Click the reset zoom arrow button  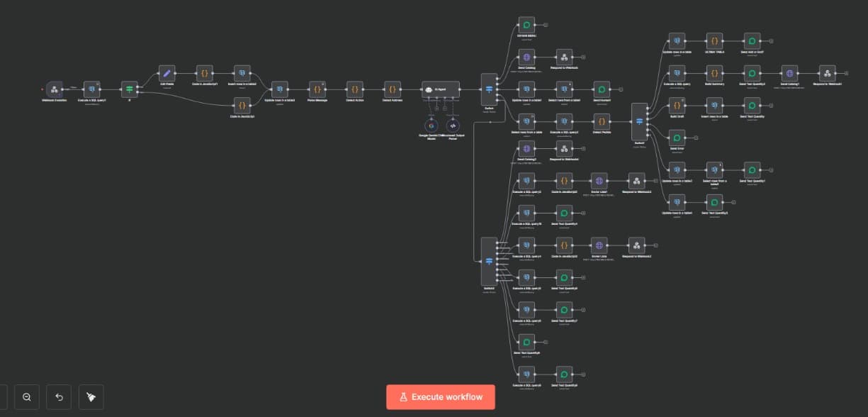pos(59,397)
